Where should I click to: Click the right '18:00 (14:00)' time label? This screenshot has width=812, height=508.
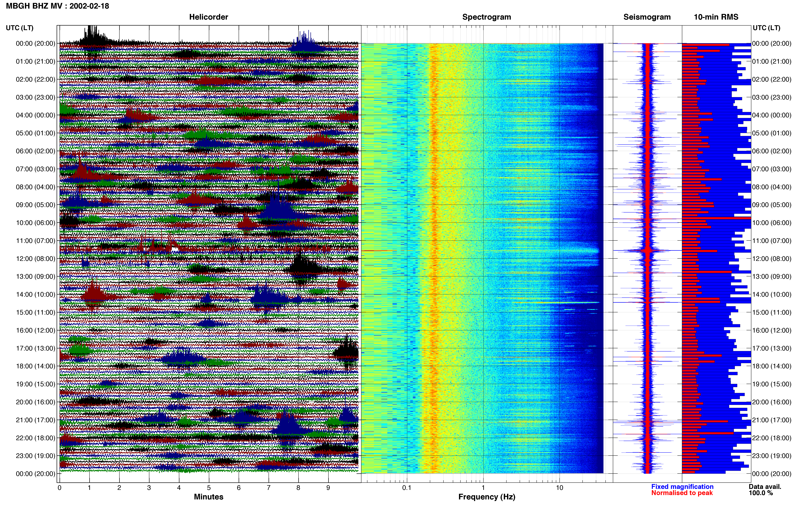tap(772, 366)
